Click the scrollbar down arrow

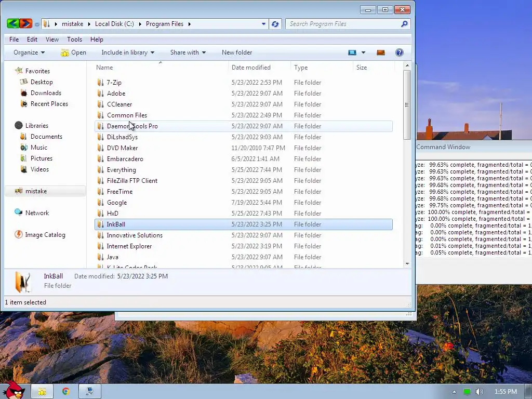click(407, 263)
